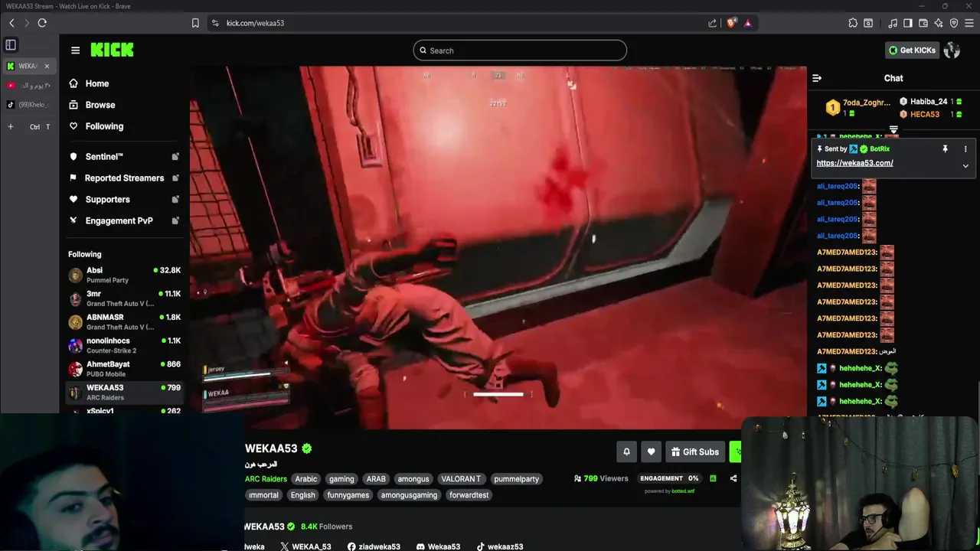Open TikTok wekaaz53 social link
Viewport: 980px width, 551px height.
coord(500,546)
